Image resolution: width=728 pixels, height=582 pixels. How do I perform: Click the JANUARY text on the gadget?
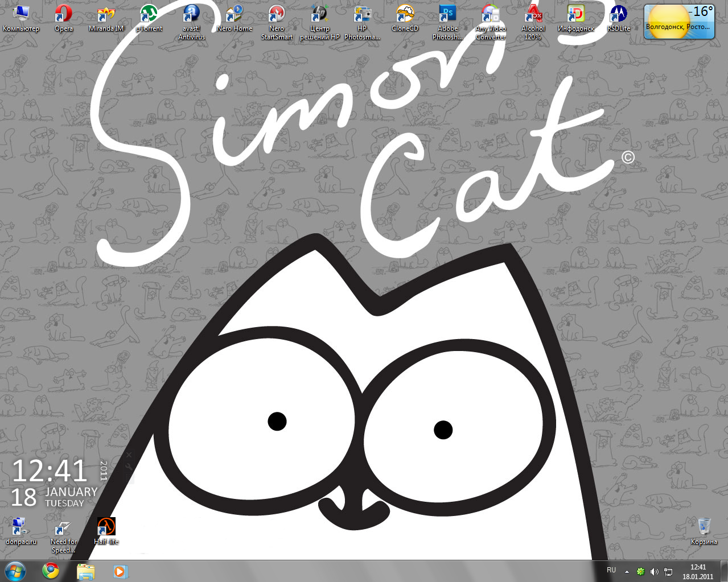click(x=72, y=492)
